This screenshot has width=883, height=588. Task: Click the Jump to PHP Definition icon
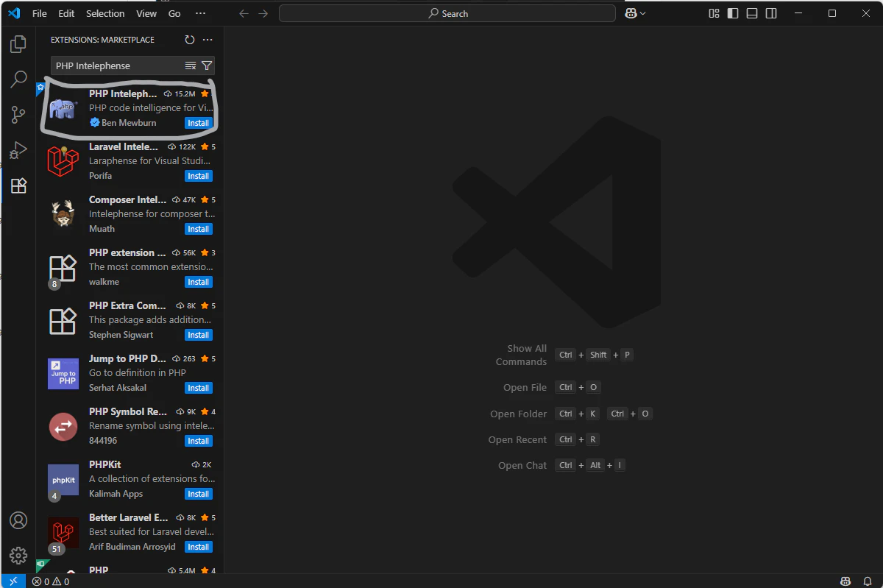point(63,373)
